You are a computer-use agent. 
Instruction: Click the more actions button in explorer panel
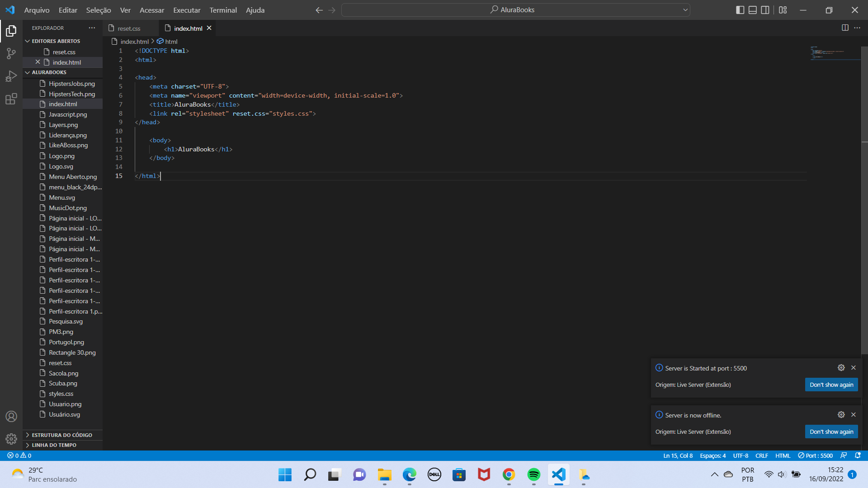(92, 28)
